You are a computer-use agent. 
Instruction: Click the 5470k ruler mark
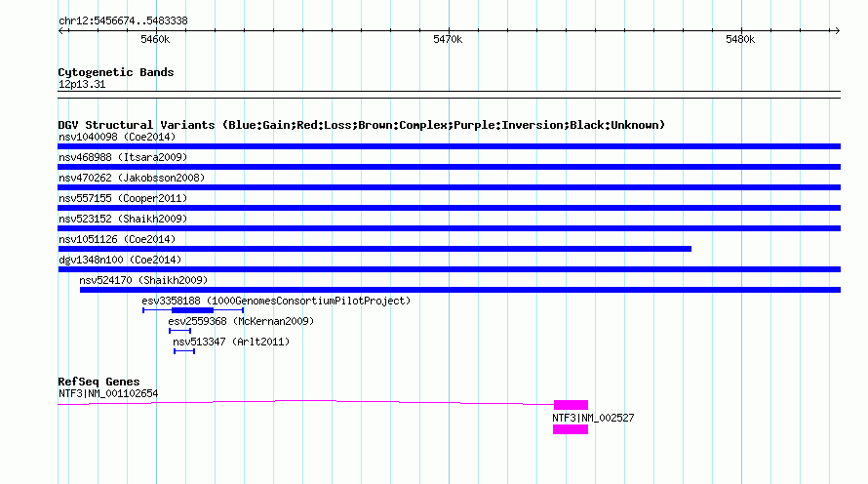coord(448,39)
